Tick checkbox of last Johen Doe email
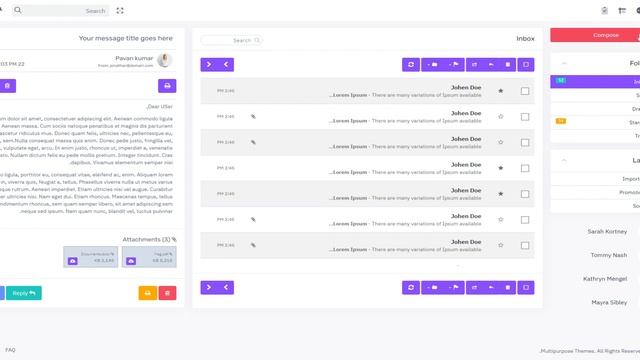This screenshot has width=640, height=360. click(x=525, y=245)
